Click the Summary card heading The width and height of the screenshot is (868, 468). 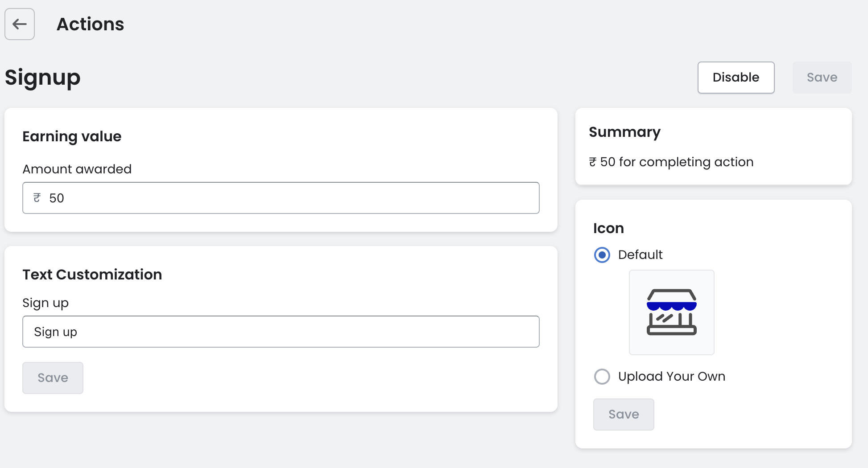624,132
